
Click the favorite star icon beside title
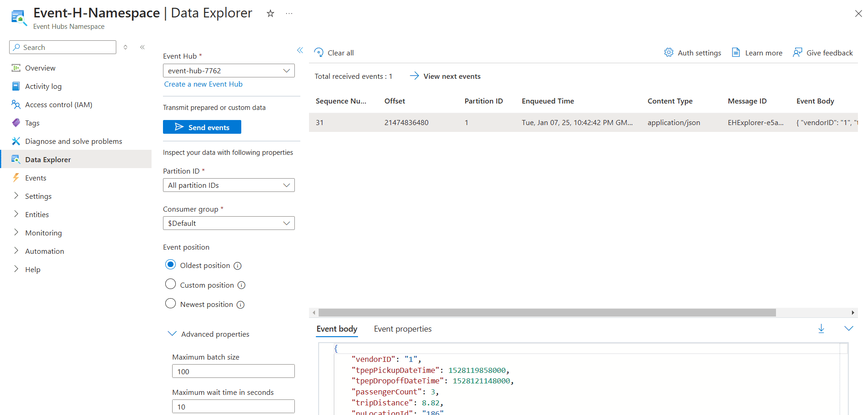(x=270, y=14)
